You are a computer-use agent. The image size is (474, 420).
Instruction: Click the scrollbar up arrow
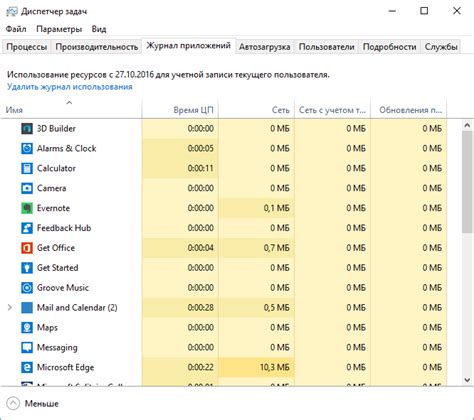[467, 126]
